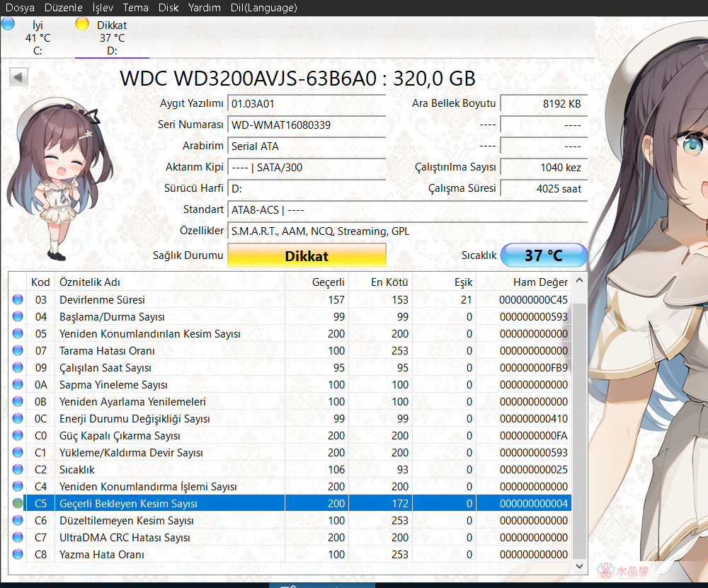Click raw value 000000000025 in Sıcaklık row
Viewport: 708px width, 588px height.
pos(534,470)
